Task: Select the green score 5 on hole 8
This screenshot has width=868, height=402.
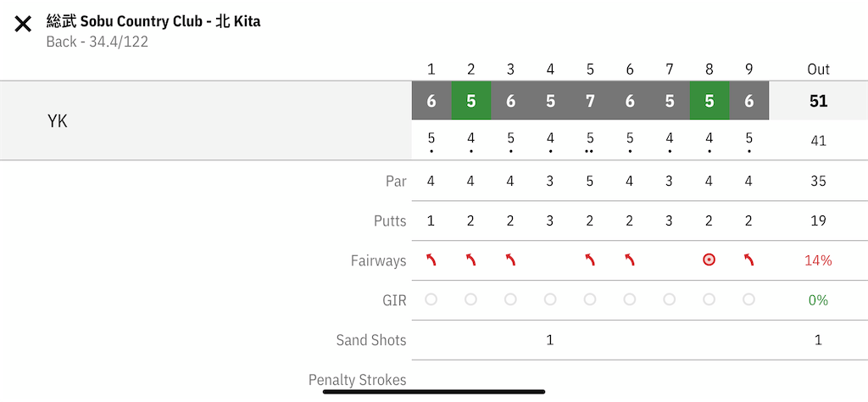Action: (x=709, y=100)
